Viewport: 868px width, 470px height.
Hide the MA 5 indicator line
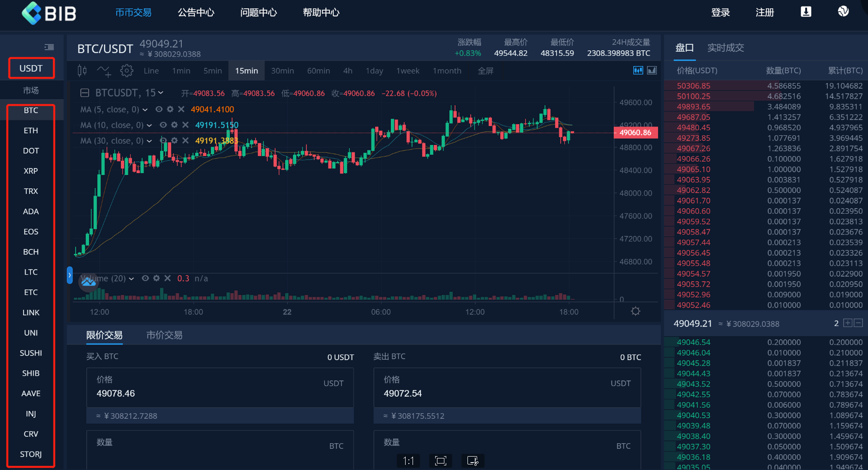click(159, 109)
